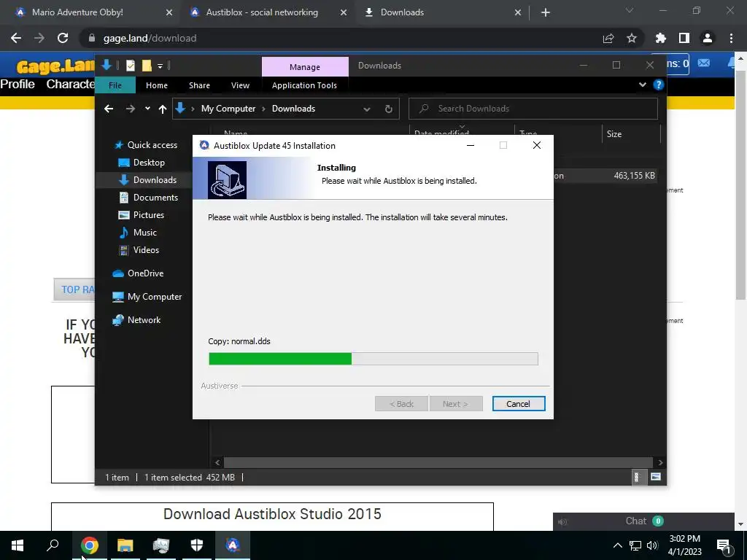The width and height of the screenshot is (747, 560).
Task: Open Chrome three-dot menu
Action: (x=731, y=38)
